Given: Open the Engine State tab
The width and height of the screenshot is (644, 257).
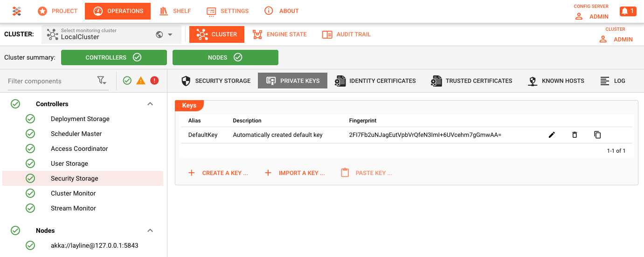Looking at the screenshot, I should click(x=280, y=34).
